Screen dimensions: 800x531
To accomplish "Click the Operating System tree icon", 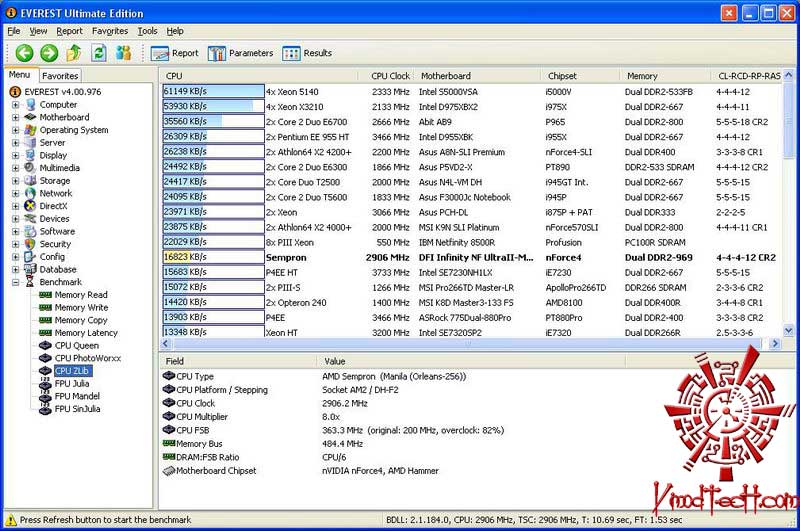I will (31, 130).
